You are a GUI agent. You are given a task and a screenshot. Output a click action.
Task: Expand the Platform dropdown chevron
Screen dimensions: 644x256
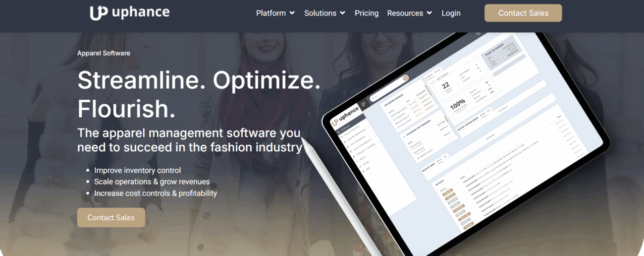click(292, 13)
